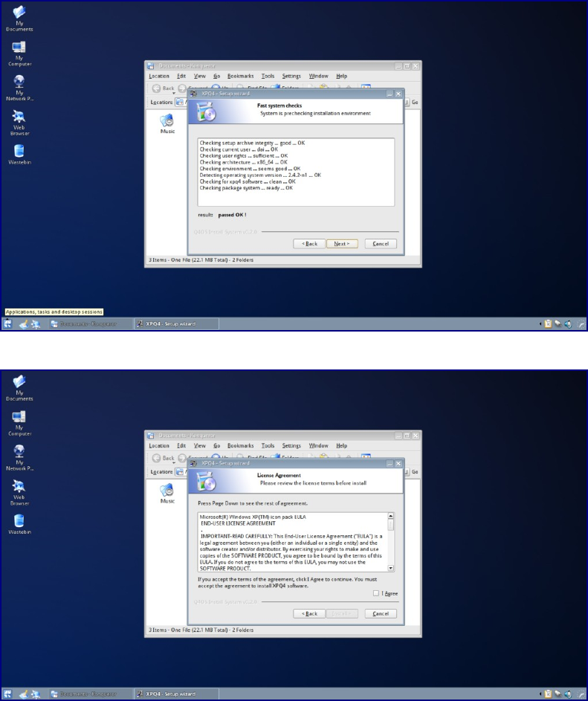Click Next in Fast system checks dialog
The height and width of the screenshot is (701, 588).
(342, 244)
